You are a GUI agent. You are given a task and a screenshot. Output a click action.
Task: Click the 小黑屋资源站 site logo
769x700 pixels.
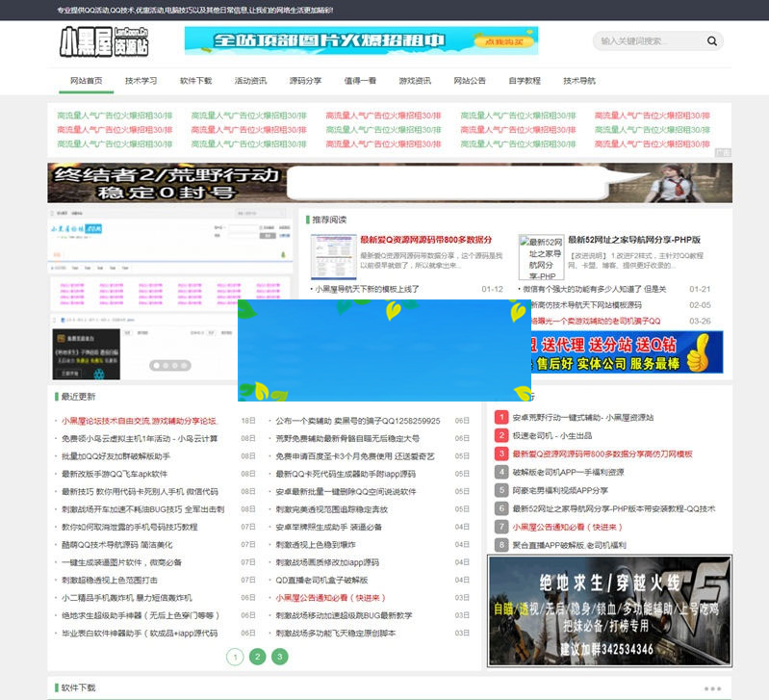[x=103, y=41]
